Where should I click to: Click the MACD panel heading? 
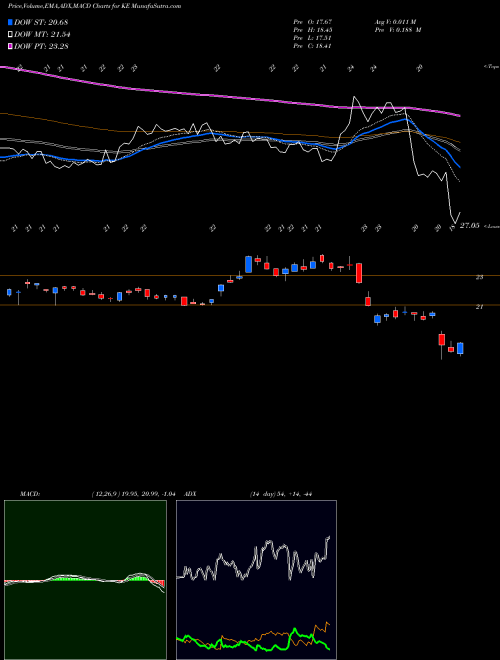coord(30,494)
